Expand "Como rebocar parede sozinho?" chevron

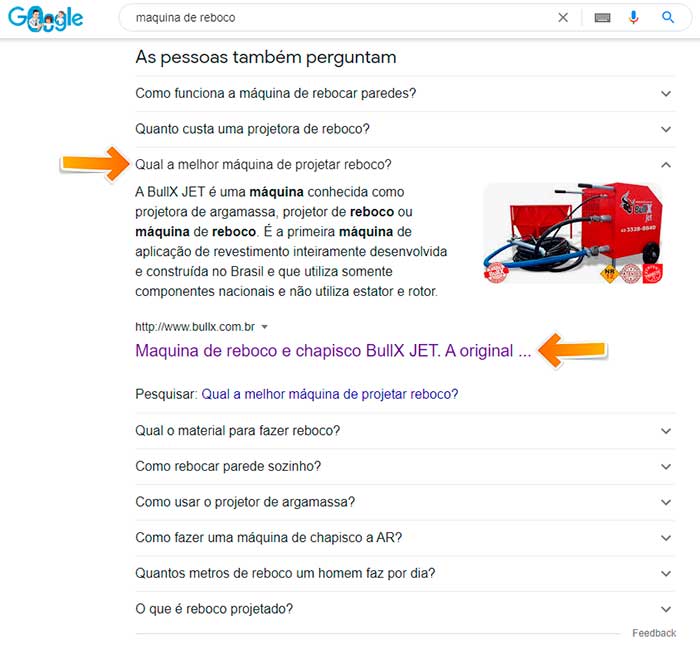[666, 467]
